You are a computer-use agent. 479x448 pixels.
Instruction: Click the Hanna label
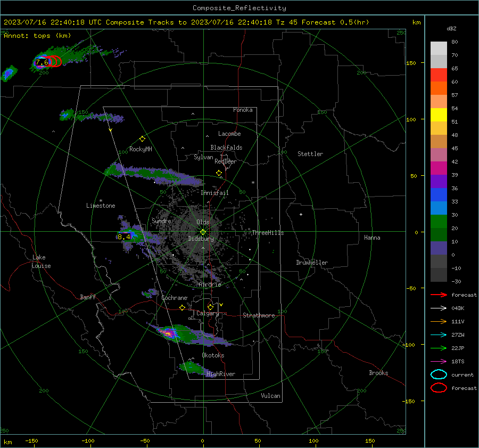[x=372, y=238]
